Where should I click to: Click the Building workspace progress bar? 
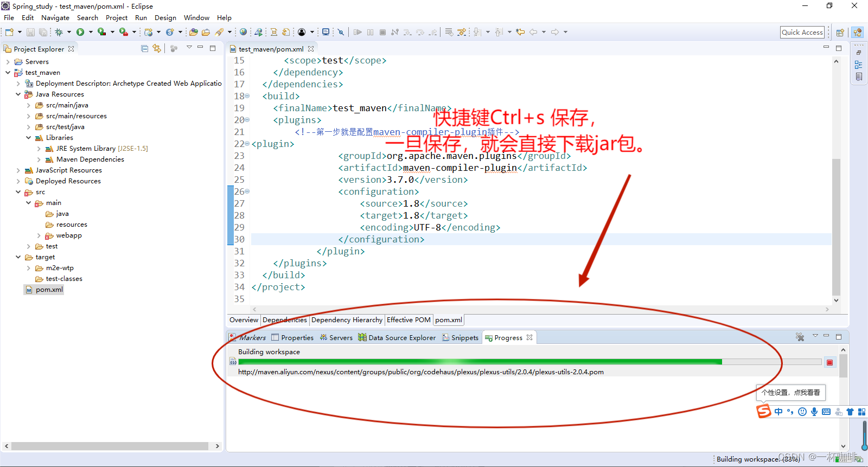pos(530,362)
